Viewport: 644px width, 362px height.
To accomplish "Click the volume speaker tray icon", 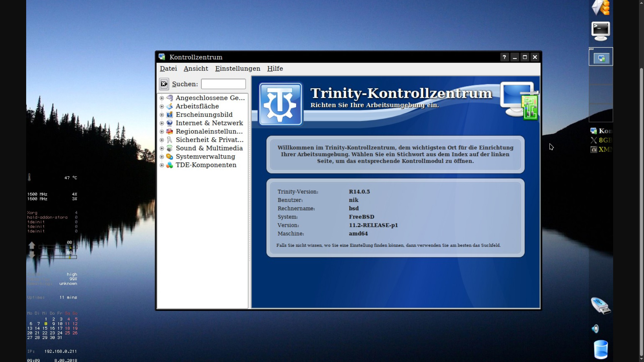I will (595, 329).
